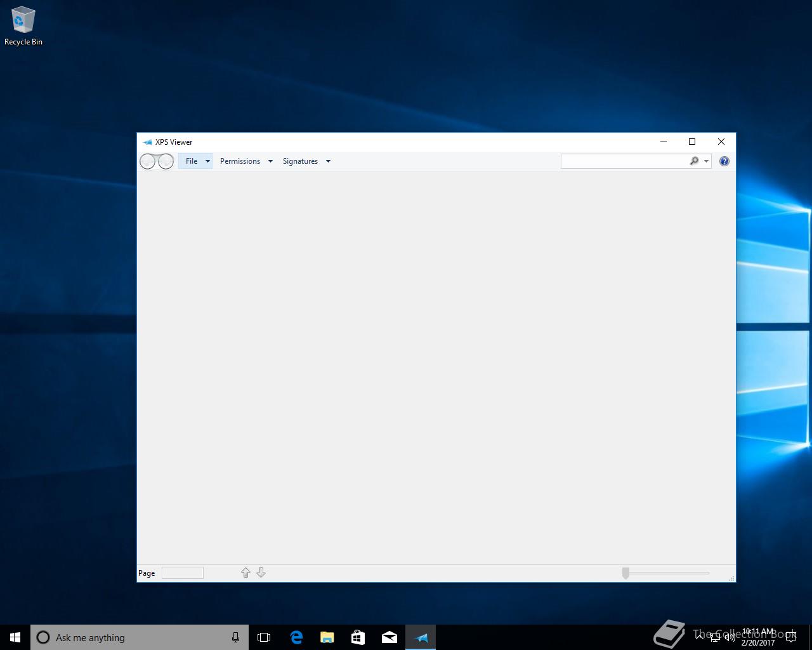Screen dimensions: 812x650
Task: Click the Cortana microphone icon
Action: click(x=235, y=637)
